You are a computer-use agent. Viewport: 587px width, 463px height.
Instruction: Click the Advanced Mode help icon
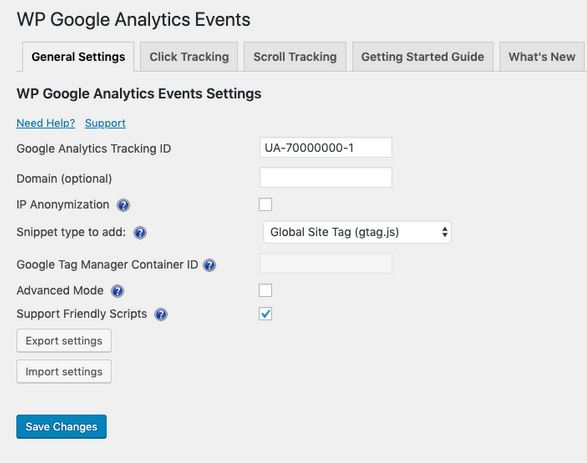[x=117, y=291]
